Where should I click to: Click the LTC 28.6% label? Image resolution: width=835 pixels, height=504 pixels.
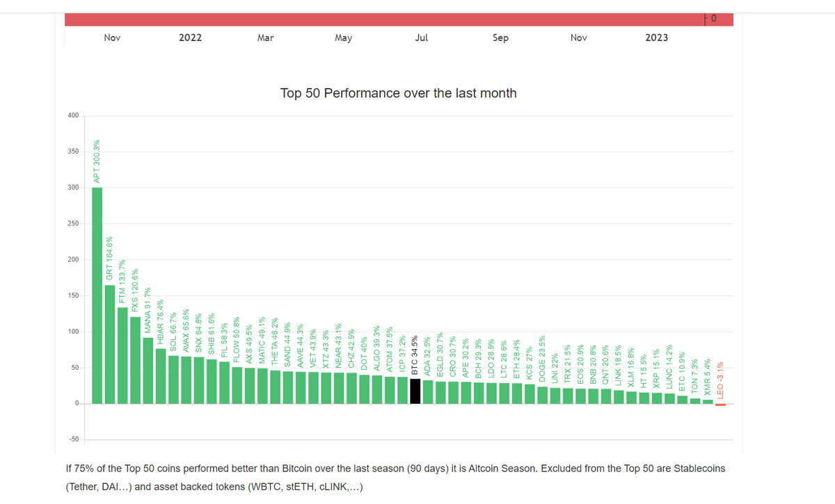coord(504,359)
